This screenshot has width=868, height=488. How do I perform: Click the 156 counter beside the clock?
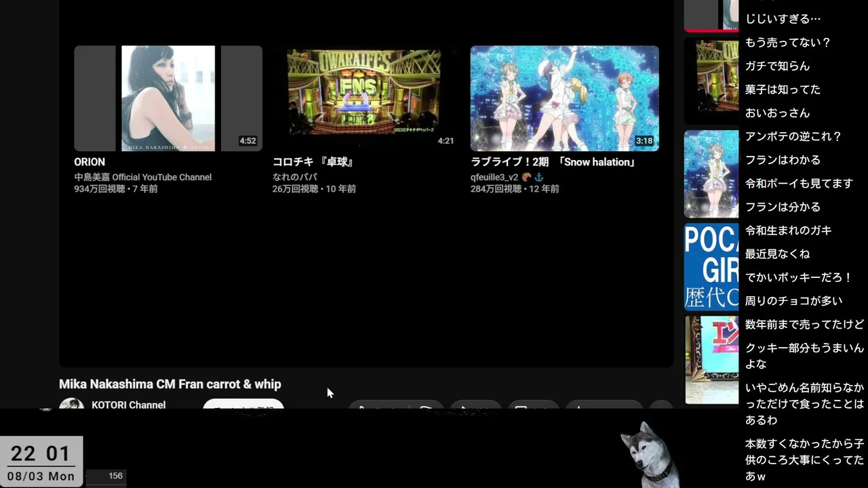115,476
